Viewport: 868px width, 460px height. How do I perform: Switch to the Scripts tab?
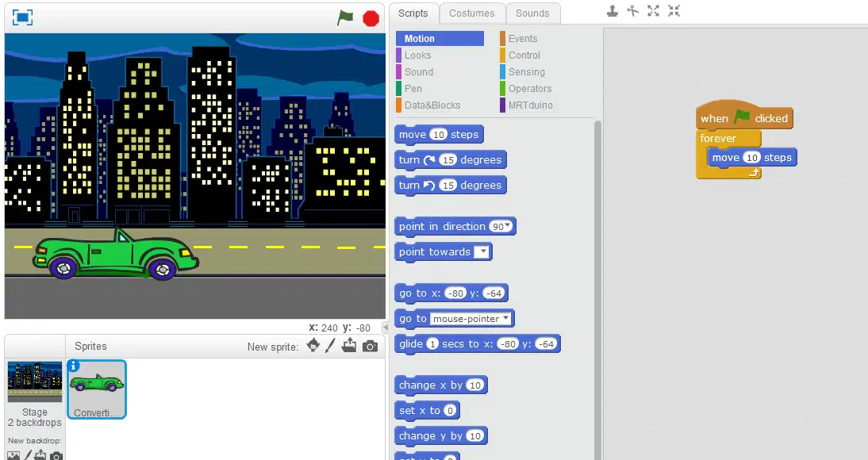click(413, 13)
